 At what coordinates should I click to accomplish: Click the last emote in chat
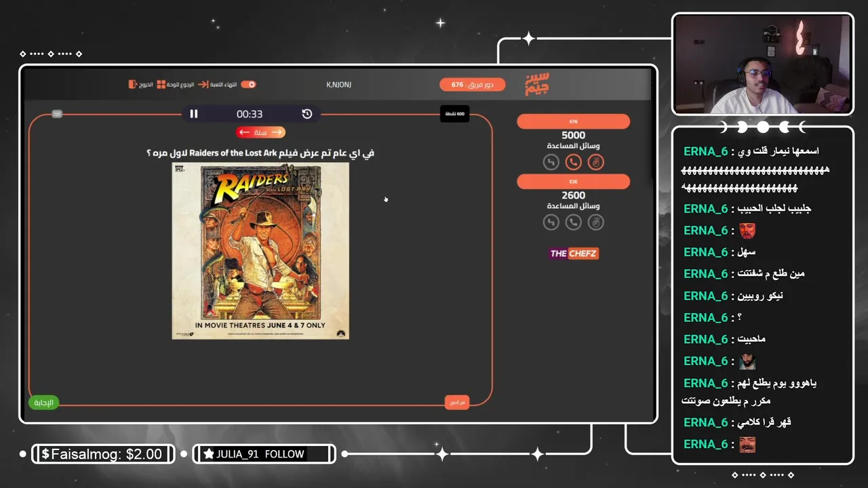(x=747, y=444)
